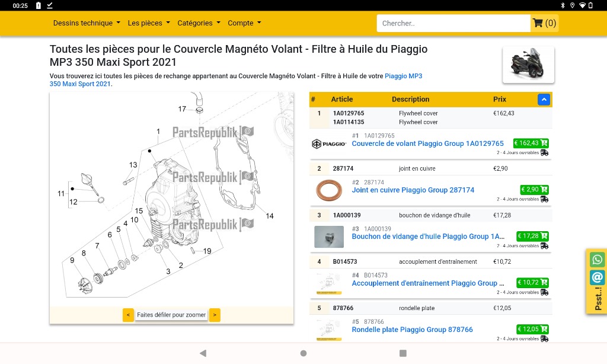This screenshot has height=364, width=607.
Task: Click the Description column header
Action: [x=410, y=99]
